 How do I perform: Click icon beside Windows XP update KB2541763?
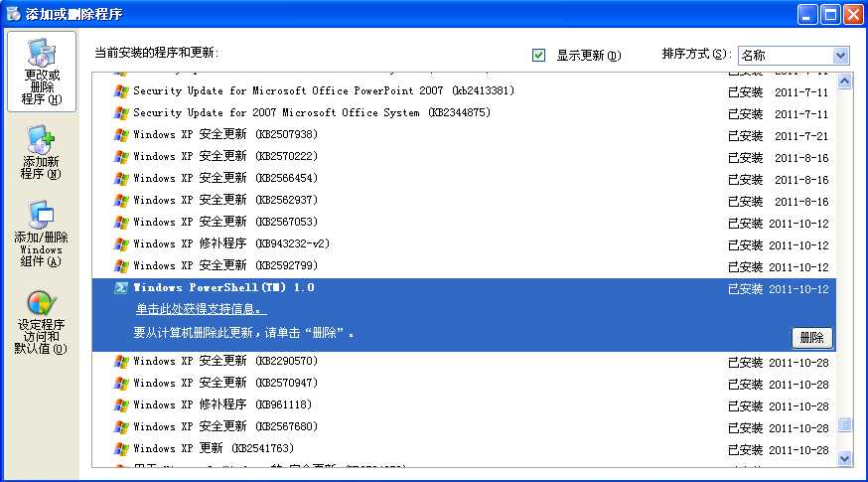121,449
